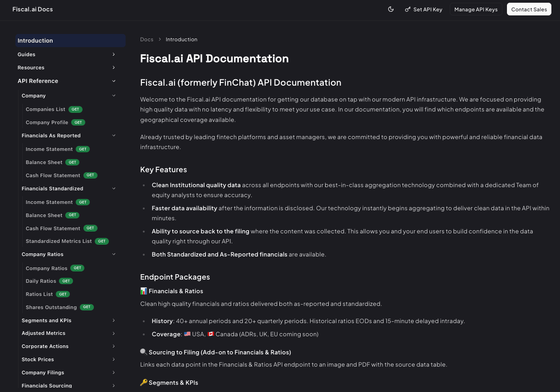Open the Docs breadcrumb link
Viewport: 560px width, 392px height.
click(146, 39)
